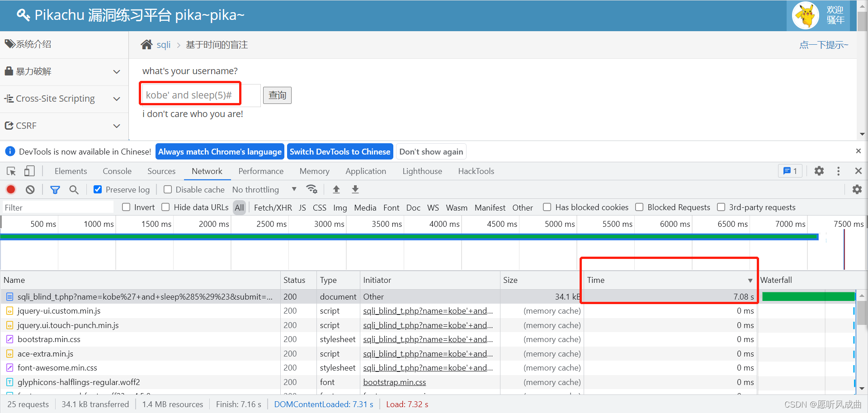The width and height of the screenshot is (868, 413).
Task: Open the Performance tab
Action: click(261, 171)
